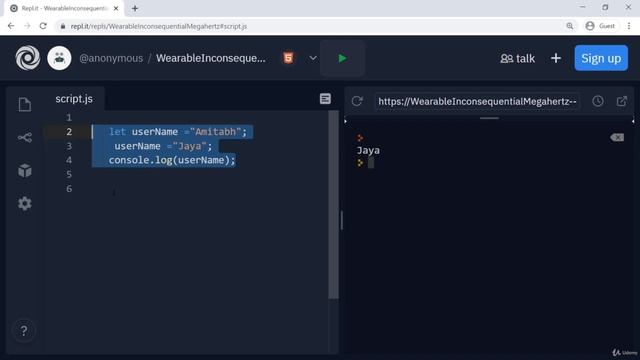
Task: Click the console.log(userName); line
Action: click(x=172, y=160)
